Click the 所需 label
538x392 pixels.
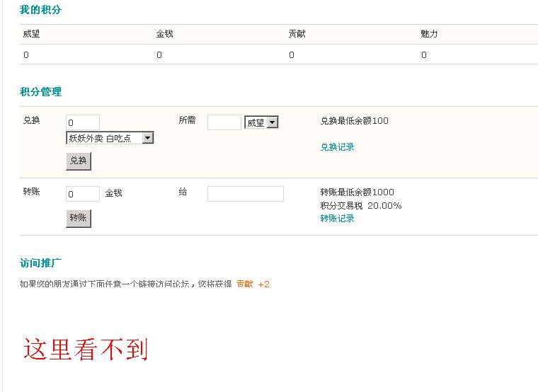pos(187,120)
